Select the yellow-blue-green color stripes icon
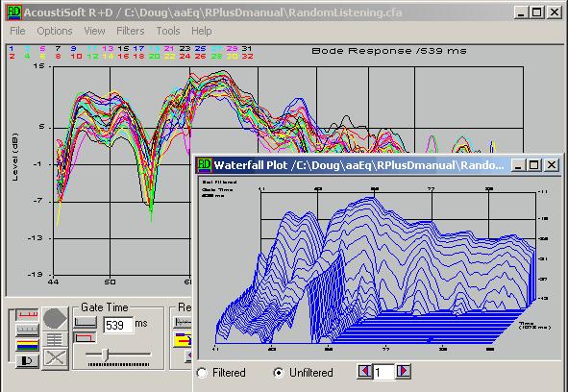Image resolution: width=568 pixels, height=392 pixels. click(27, 345)
